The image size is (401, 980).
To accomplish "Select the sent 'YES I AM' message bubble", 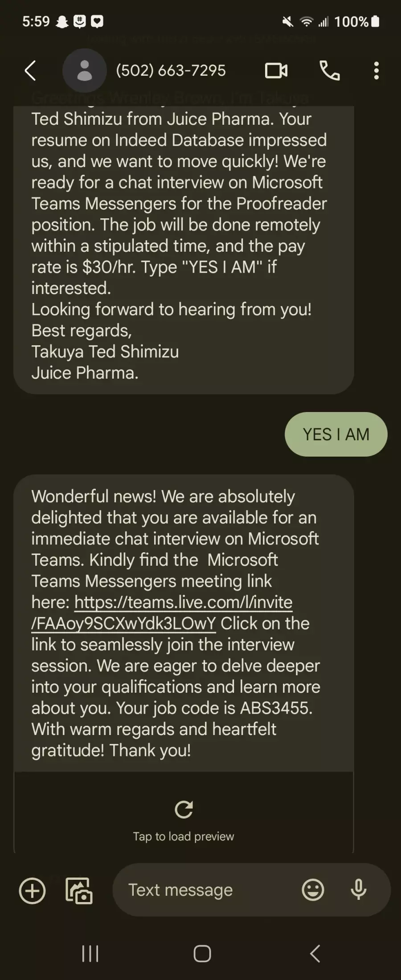I will [x=336, y=434].
